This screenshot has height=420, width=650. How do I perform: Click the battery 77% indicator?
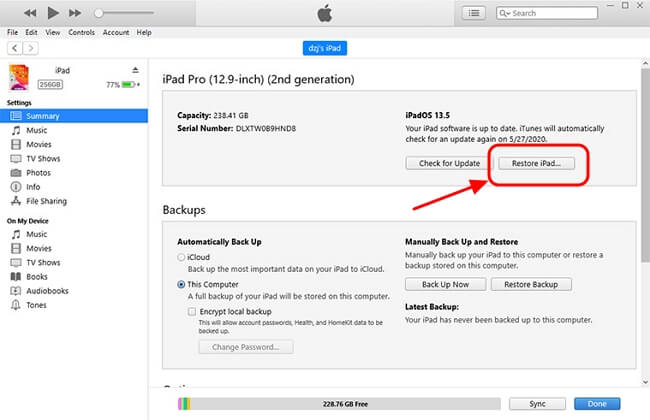pyautogui.click(x=123, y=85)
